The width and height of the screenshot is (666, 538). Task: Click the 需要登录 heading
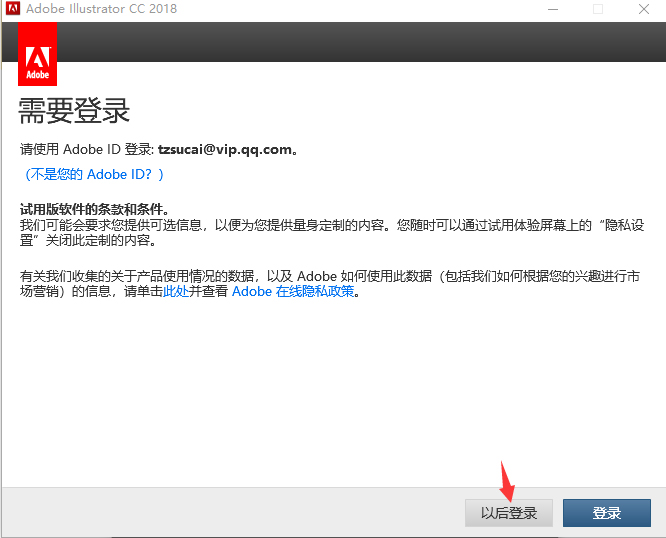coord(74,111)
